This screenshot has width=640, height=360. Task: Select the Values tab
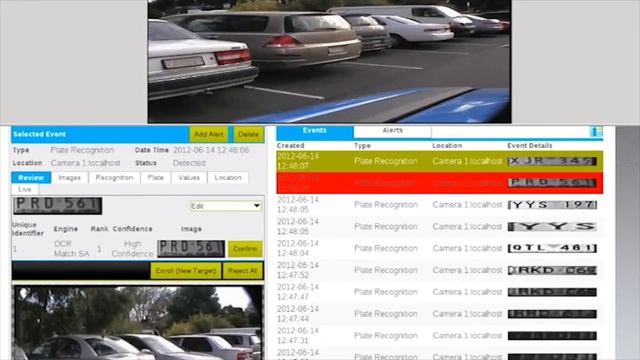point(189,178)
